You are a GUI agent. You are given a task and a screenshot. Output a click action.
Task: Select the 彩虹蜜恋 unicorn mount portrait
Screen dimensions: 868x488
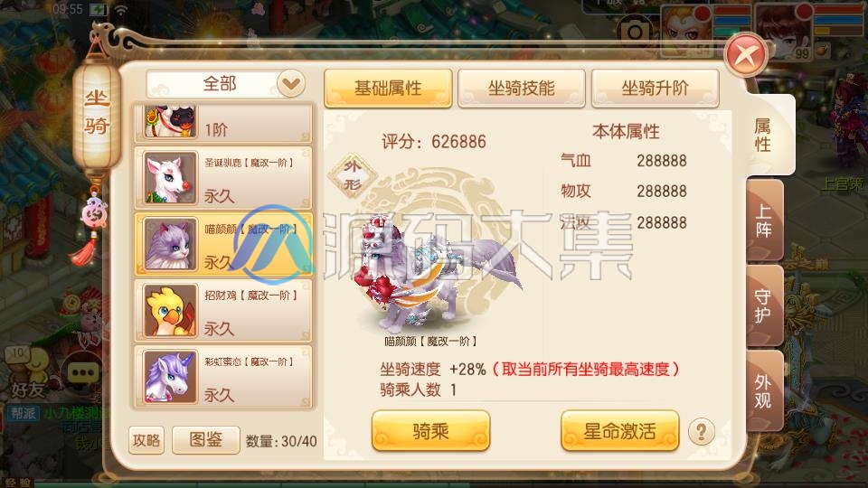click(x=170, y=378)
